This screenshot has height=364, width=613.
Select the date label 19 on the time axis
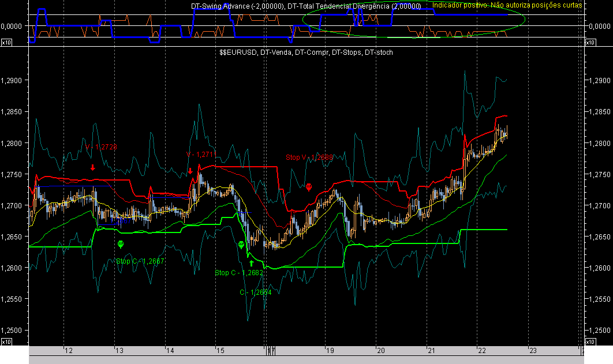(x=331, y=350)
